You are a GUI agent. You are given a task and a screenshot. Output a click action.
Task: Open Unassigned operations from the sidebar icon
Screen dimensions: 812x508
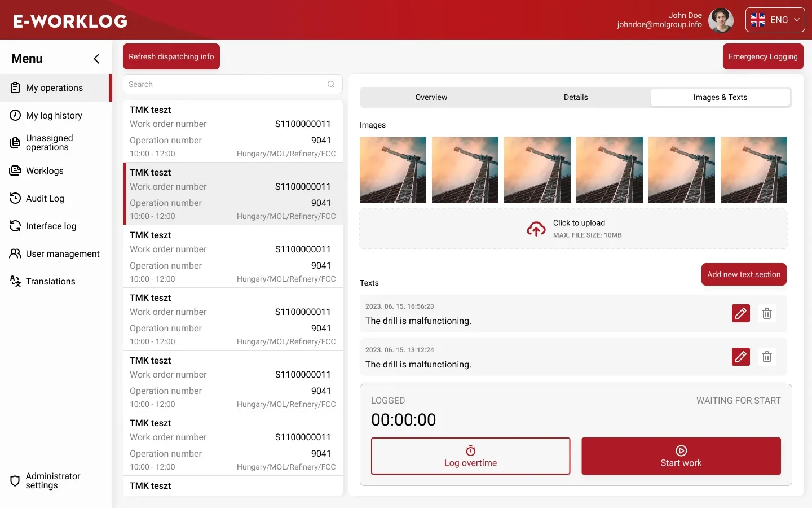tap(15, 143)
